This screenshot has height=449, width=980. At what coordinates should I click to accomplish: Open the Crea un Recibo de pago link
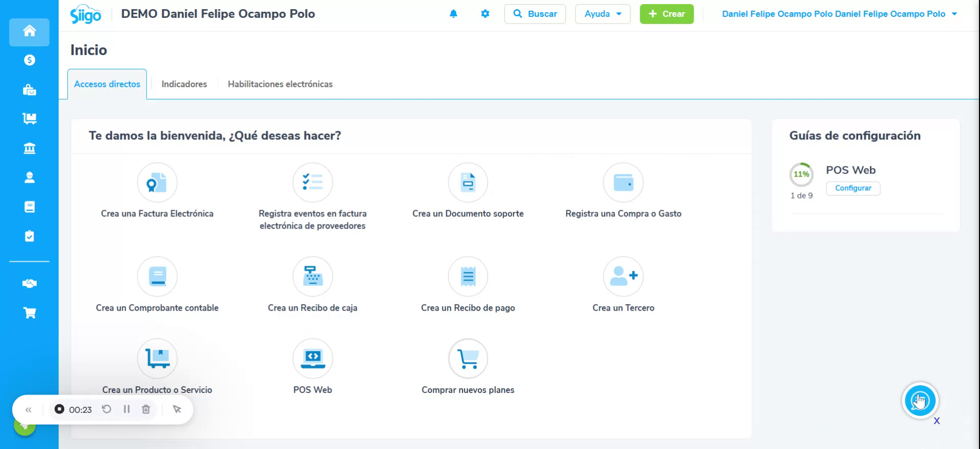pyautogui.click(x=468, y=308)
